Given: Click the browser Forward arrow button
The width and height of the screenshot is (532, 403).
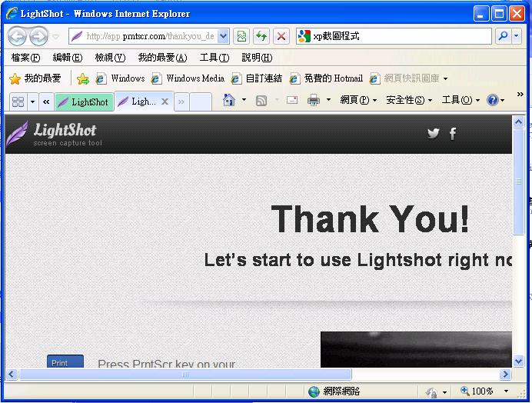Looking at the screenshot, I should pos(38,36).
